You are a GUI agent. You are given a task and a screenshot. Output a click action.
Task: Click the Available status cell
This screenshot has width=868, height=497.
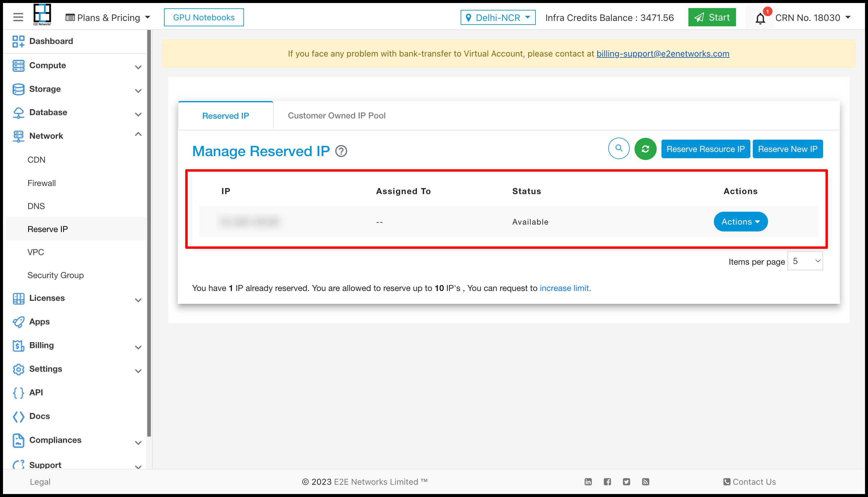point(530,222)
